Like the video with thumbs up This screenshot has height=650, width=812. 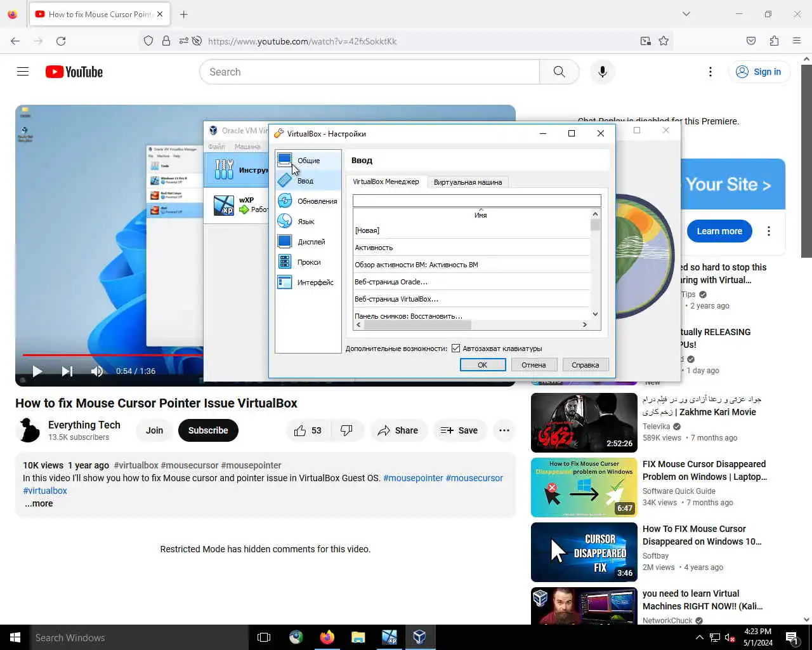click(307, 430)
